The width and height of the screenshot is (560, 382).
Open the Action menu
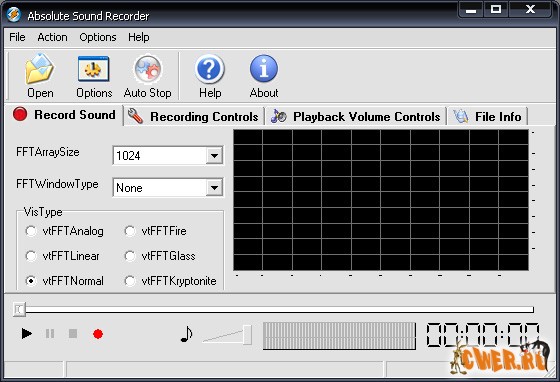tap(52, 37)
